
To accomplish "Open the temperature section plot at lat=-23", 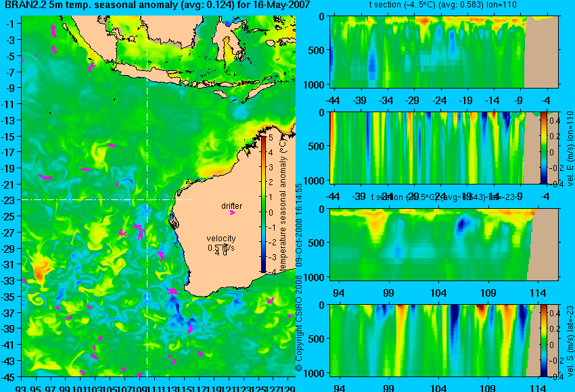I will coord(444,245).
